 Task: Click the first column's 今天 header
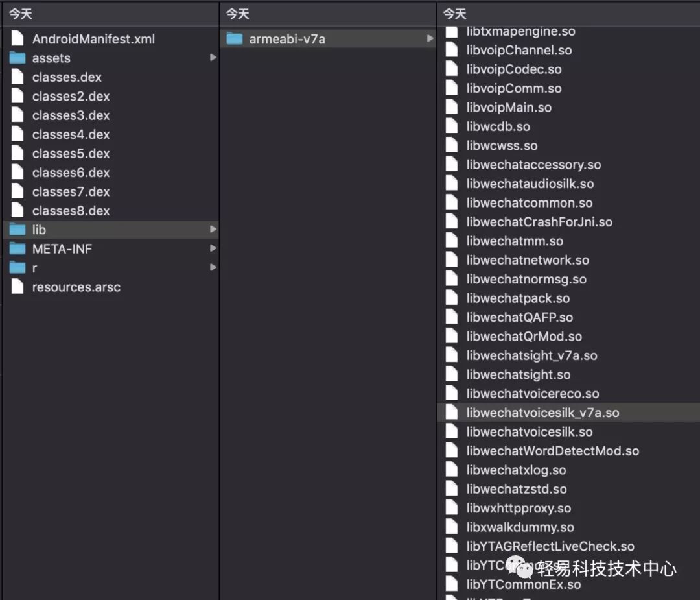click(21, 14)
